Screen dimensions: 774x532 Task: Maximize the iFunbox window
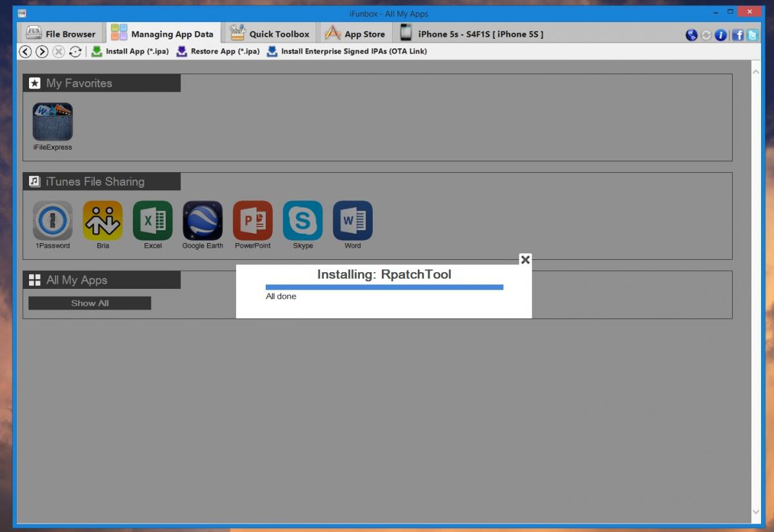(x=731, y=12)
